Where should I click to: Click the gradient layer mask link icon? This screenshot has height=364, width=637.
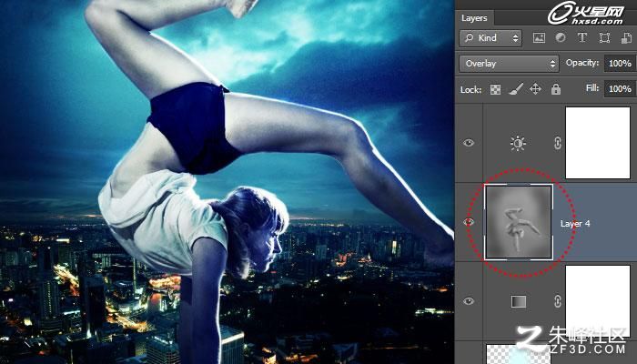click(x=557, y=301)
